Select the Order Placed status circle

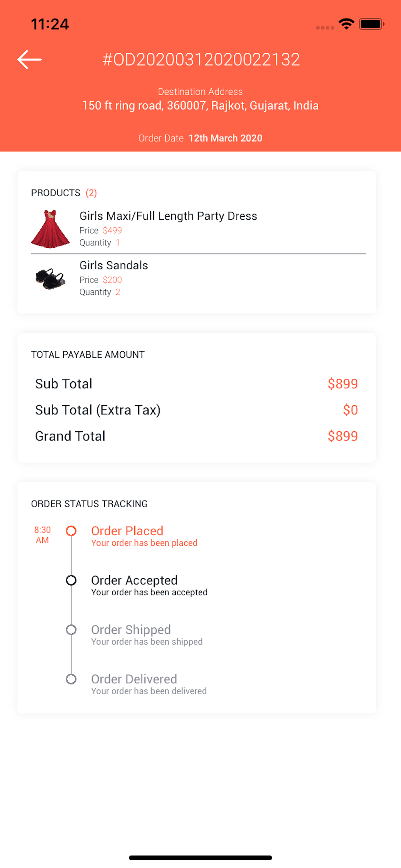(71, 531)
